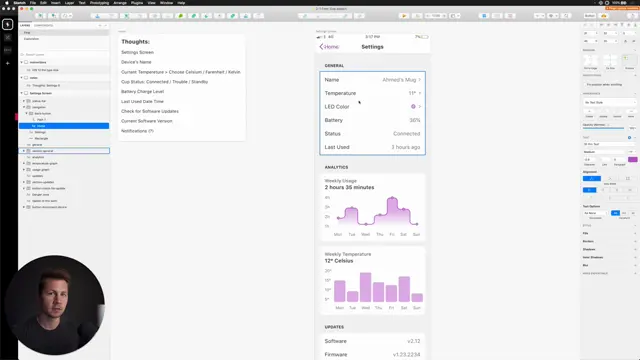Select the Home text layer
Viewport: 640px width, 360px height.
64,126
